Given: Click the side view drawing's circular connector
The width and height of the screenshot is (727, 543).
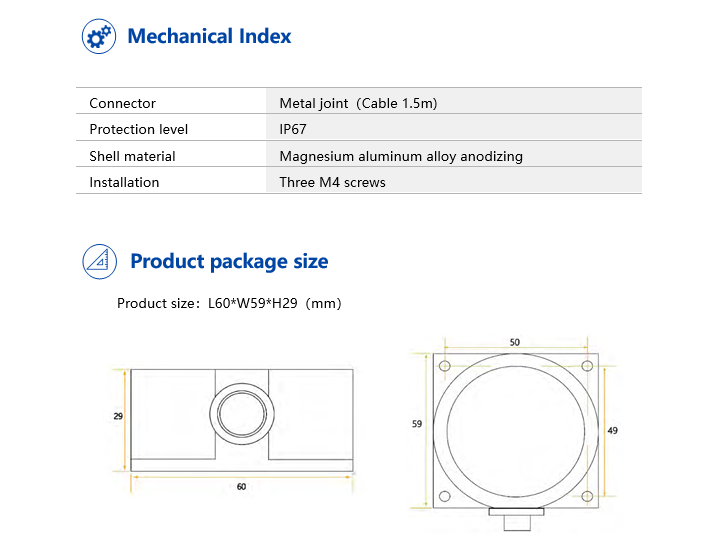Looking at the screenshot, I should point(242,412).
